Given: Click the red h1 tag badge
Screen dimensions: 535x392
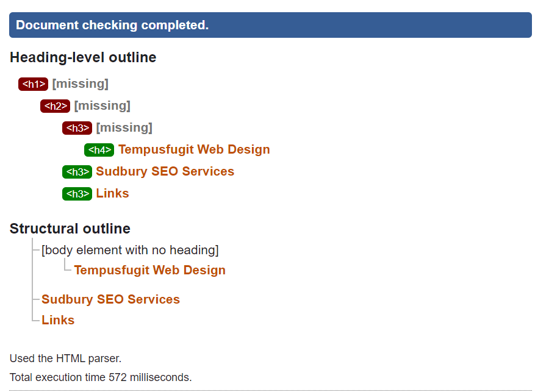Looking at the screenshot, I should 33,84.
